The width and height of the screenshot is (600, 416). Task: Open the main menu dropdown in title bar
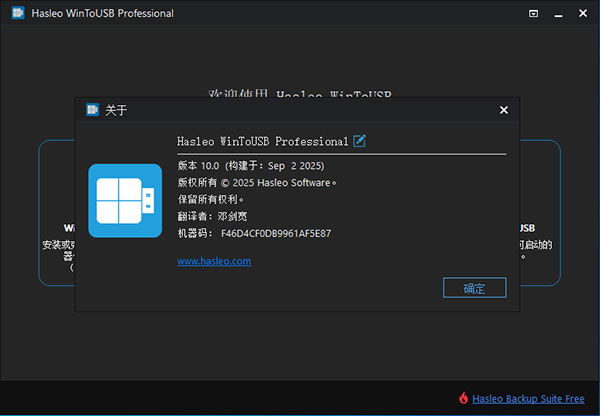click(x=532, y=13)
